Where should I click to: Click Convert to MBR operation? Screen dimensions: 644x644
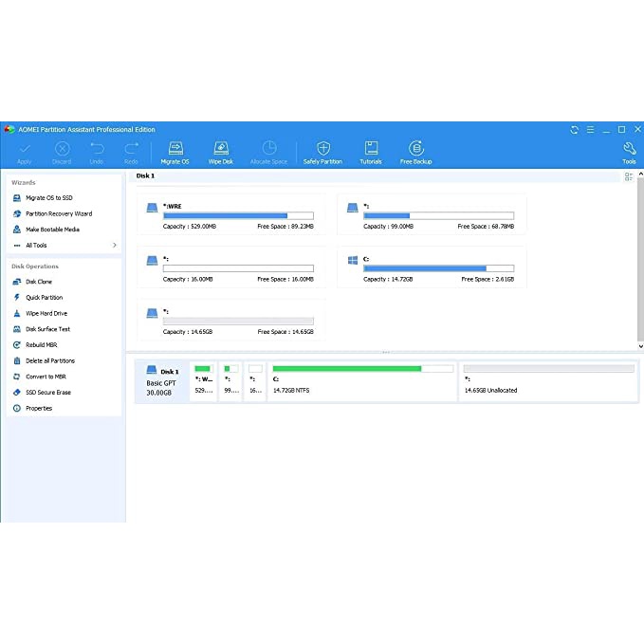coord(46,377)
